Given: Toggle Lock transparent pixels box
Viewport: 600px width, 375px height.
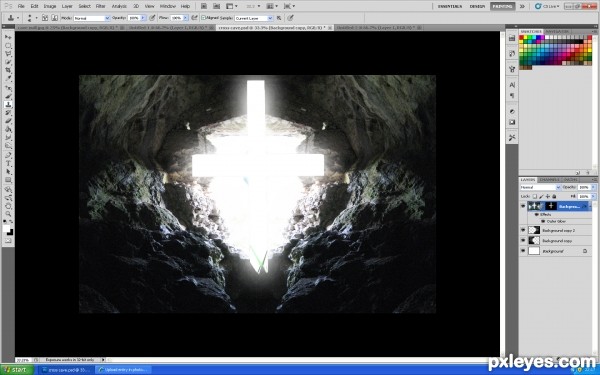Looking at the screenshot, I should [535, 196].
